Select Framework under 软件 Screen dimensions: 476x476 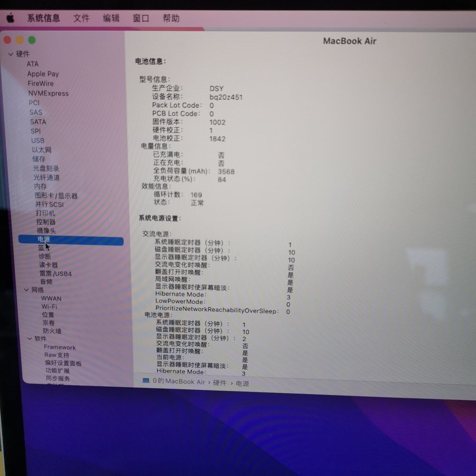point(60,347)
